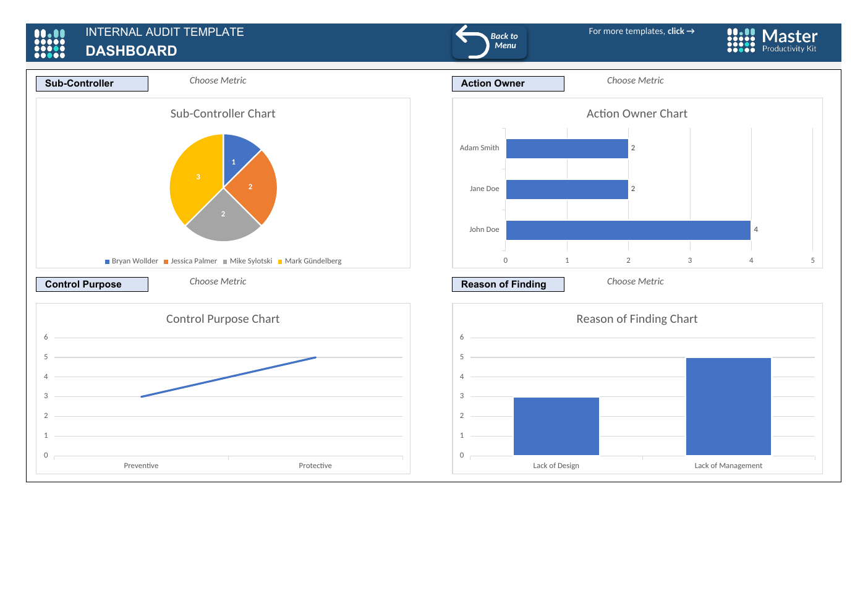This screenshot has height=614, width=868.
Task: Click the dotted grid logo beside the dashboard title
Action: pos(49,43)
